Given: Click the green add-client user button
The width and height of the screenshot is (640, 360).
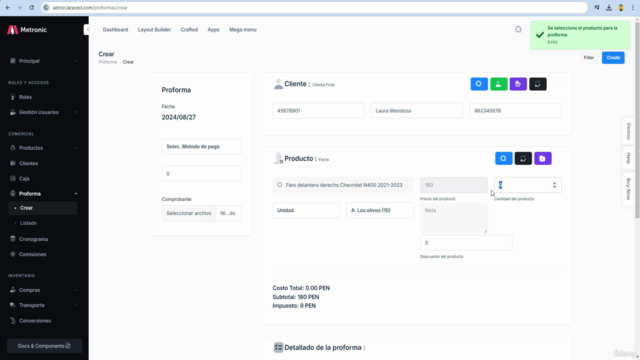Looking at the screenshot, I should coord(498,84).
